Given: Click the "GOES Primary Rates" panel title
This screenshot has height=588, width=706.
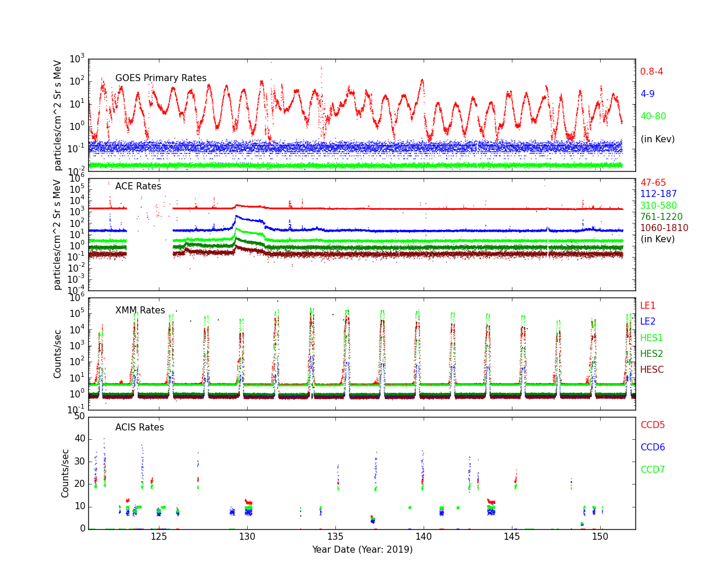Looking at the screenshot, I should (161, 78).
